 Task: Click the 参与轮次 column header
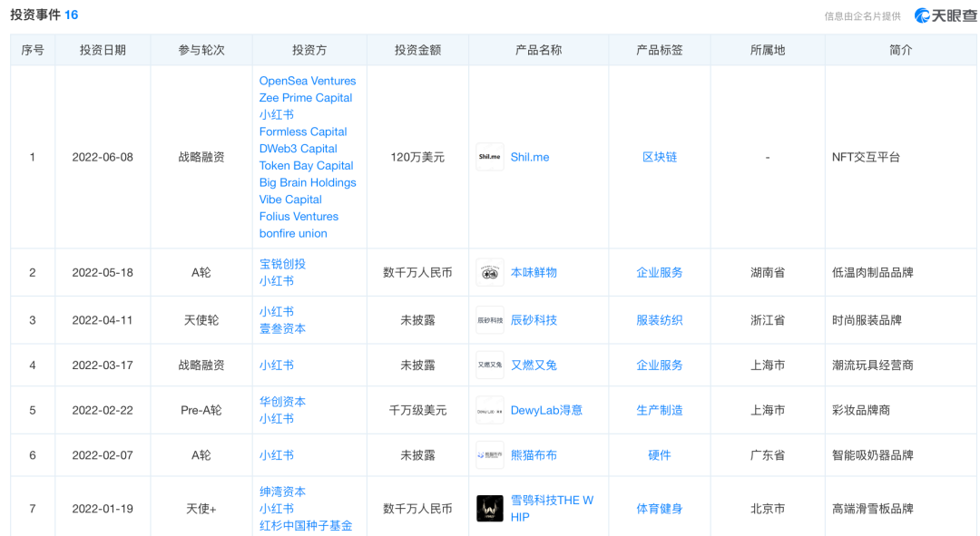[201, 50]
